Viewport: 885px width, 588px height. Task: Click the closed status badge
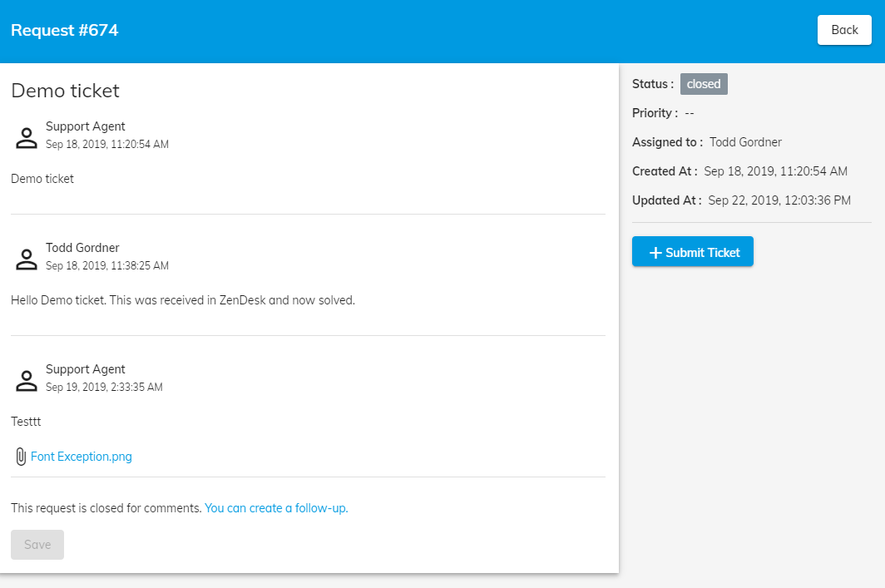[x=704, y=84]
